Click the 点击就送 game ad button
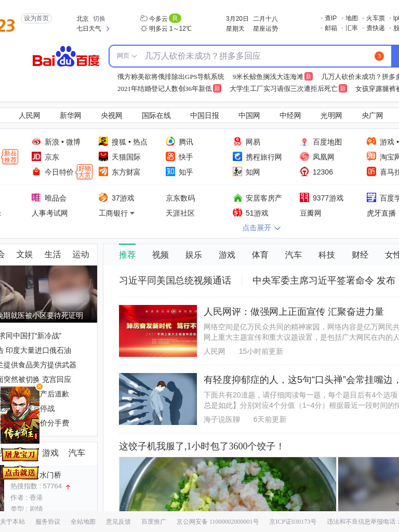The height and width of the screenshot is (532, 399). point(20,473)
